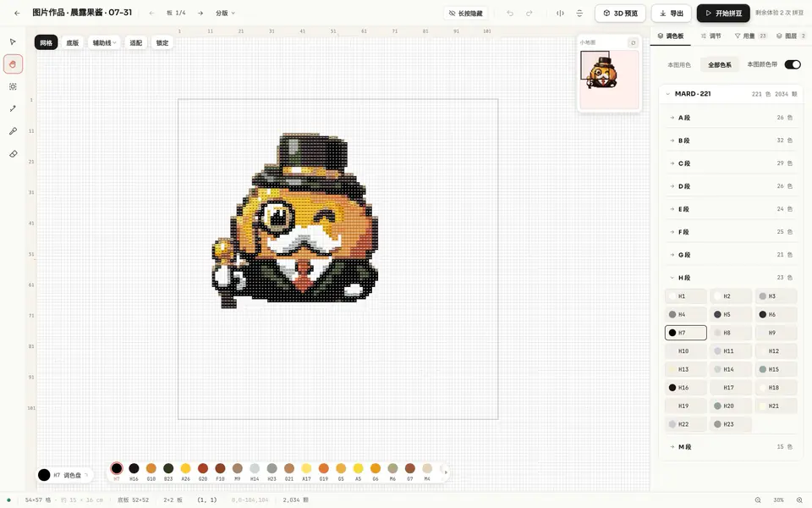Viewport: 812px width, 508px height.
Task: Open the 辅助线 dropdown
Action: coord(104,42)
